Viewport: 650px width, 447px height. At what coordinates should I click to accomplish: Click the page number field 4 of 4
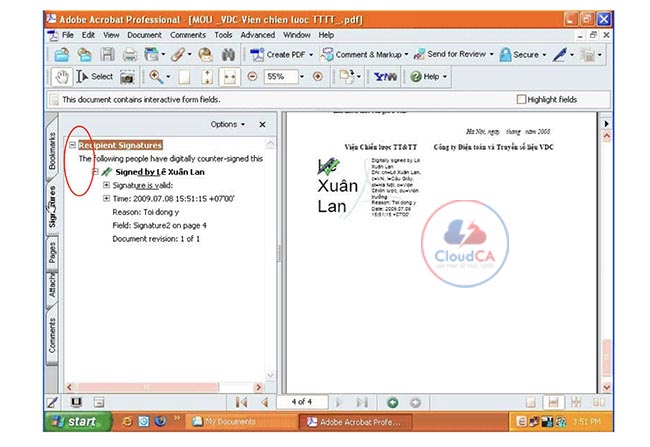[301, 402]
